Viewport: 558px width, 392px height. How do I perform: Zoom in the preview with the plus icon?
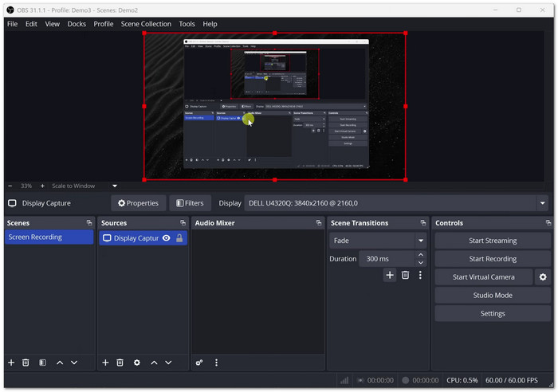pyautogui.click(x=42, y=186)
